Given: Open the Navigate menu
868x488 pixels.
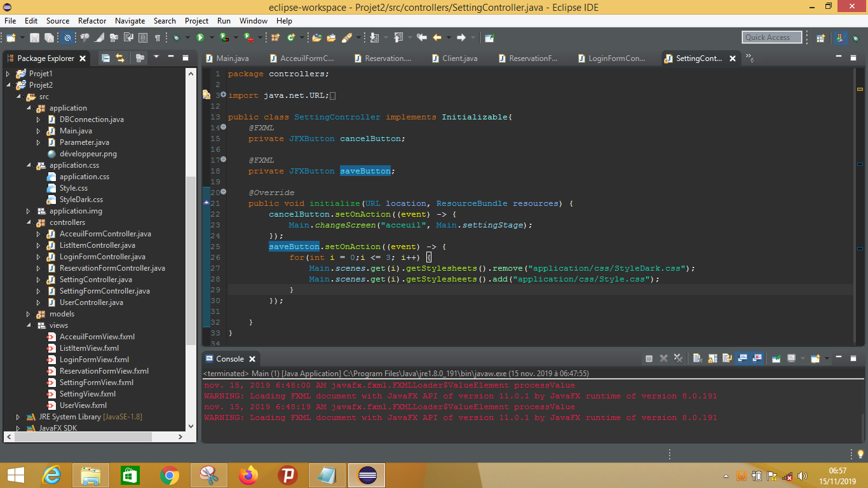Looking at the screenshot, I should pyautogui.click(x=130, y=21).
